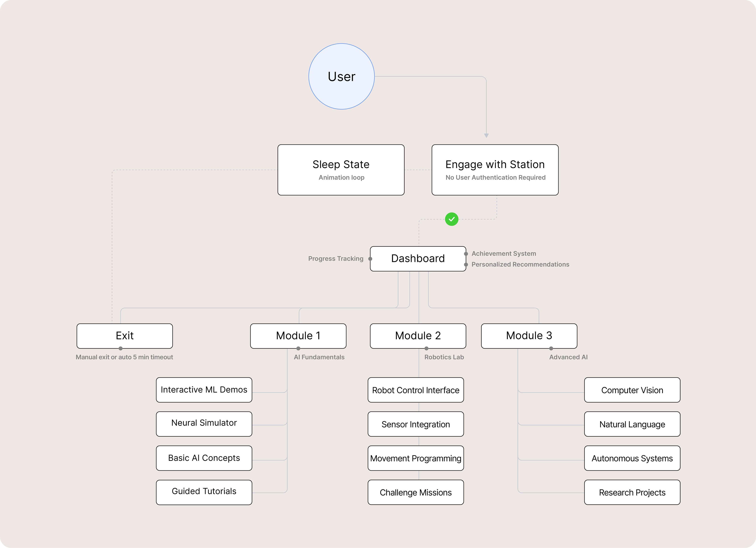Open the Module 2 node

click(418, 336)
